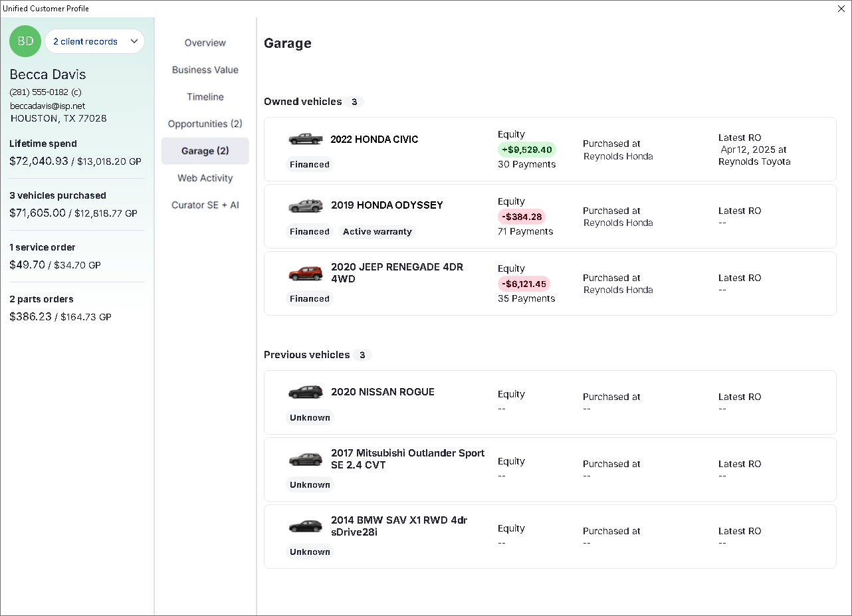The height and width of the screenshot is (616, 852).
Task: Click the email beccadavis@isp.net
Action: click(47, 106)
